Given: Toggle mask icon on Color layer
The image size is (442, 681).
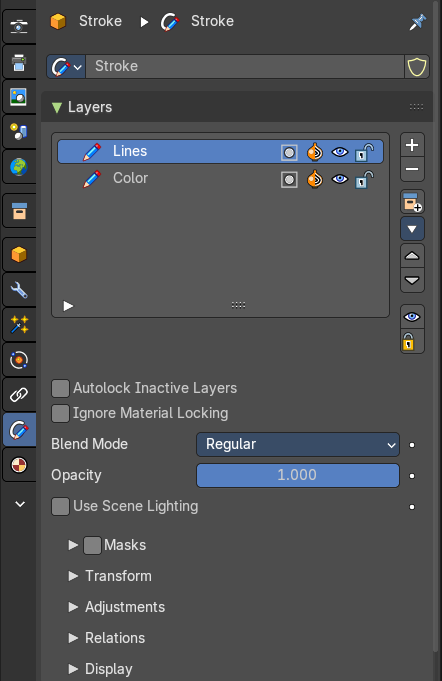Looking at the screenshot, I should click(289, 179).
